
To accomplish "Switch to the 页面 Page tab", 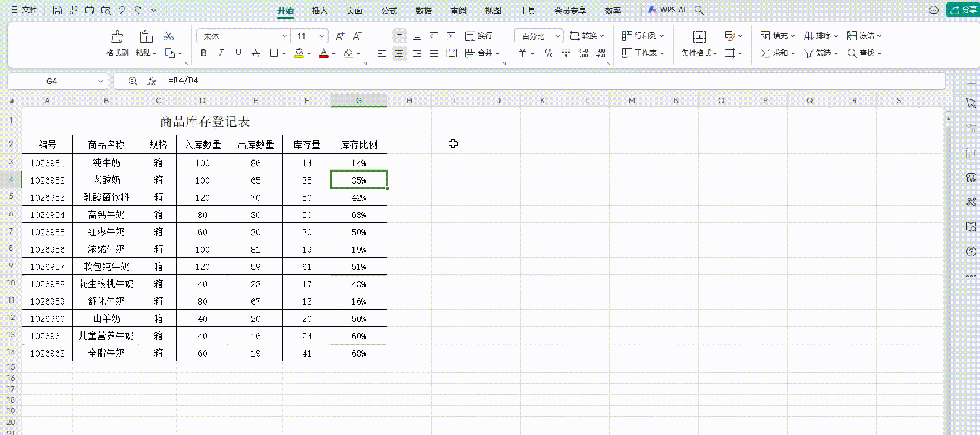I will pos(355,11).
